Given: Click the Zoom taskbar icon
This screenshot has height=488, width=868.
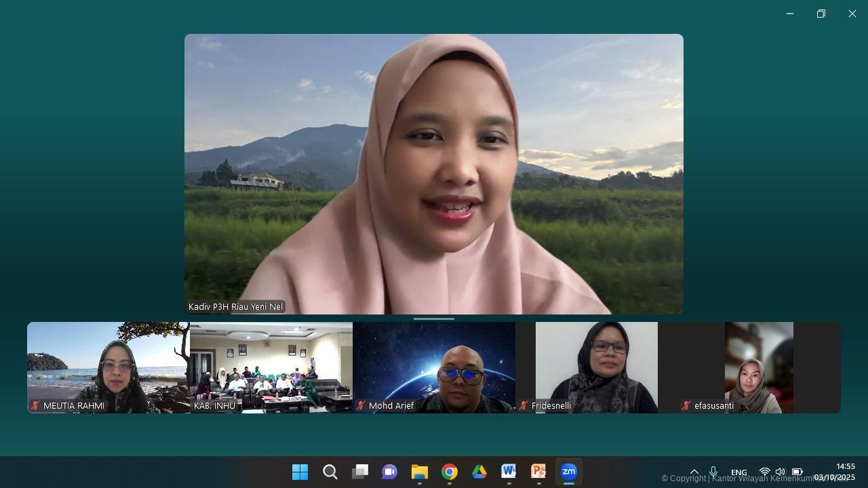Looking at the screenshot, I should (x=568, y=472).
